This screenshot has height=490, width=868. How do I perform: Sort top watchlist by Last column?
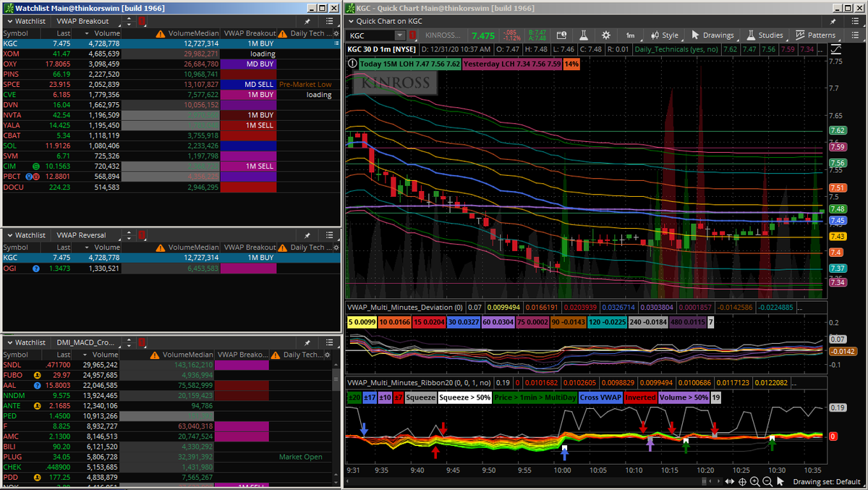pos(57,33)
